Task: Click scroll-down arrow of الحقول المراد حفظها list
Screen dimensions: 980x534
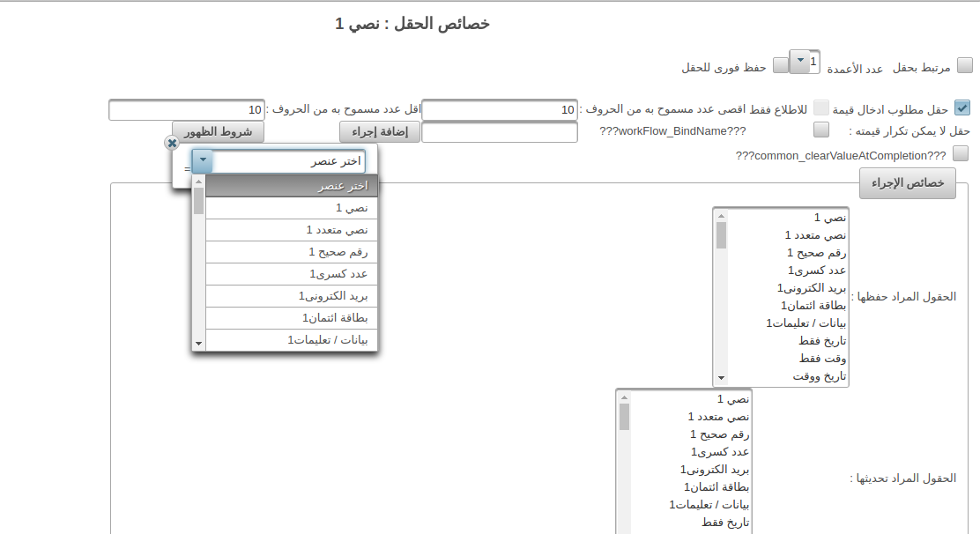Action: pyautogui.click(x=721, y=378)
